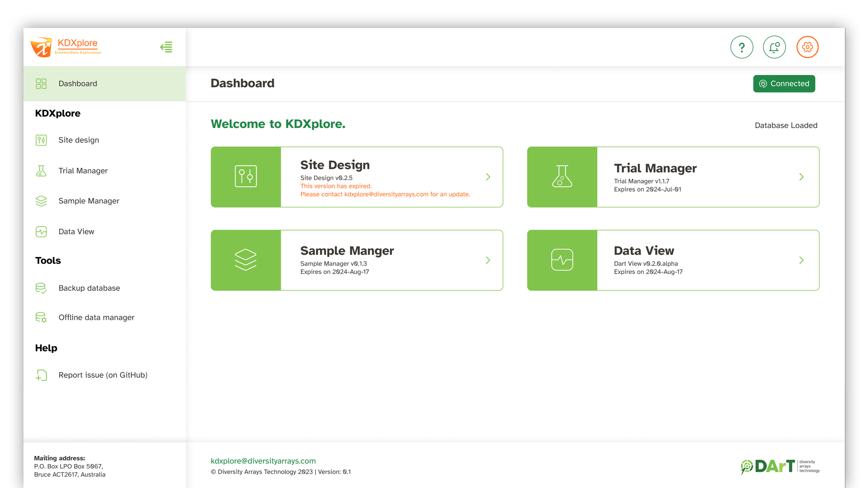Click the 'Tools' section heading in the sidebar

pyautogui.click(x=48, y=261)
